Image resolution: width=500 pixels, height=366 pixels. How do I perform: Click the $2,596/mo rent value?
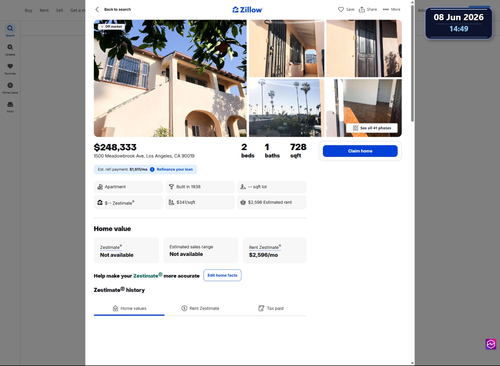(x=263, y=255)
